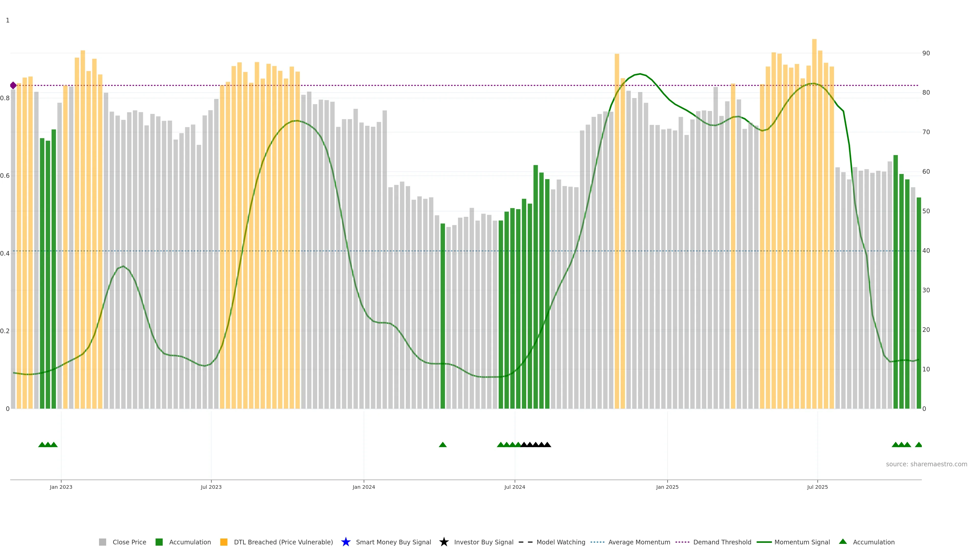The height and width of the screenshot is (551, 980).
Task: Click the purple diamond Demand Threshold marker
Action: click(x=13, y=85)
